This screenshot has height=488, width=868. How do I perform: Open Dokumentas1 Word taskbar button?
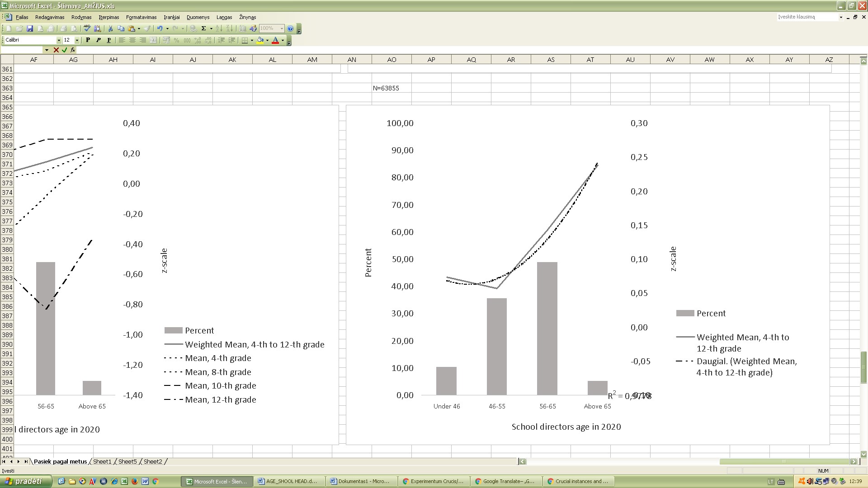361,481
